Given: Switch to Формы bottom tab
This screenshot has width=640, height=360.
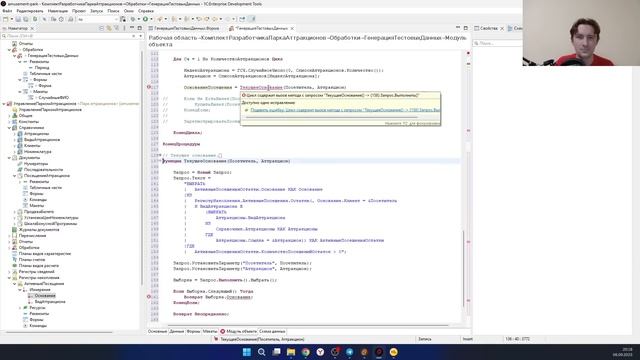Looking at the screenshot, I should (x=193, y=331).
